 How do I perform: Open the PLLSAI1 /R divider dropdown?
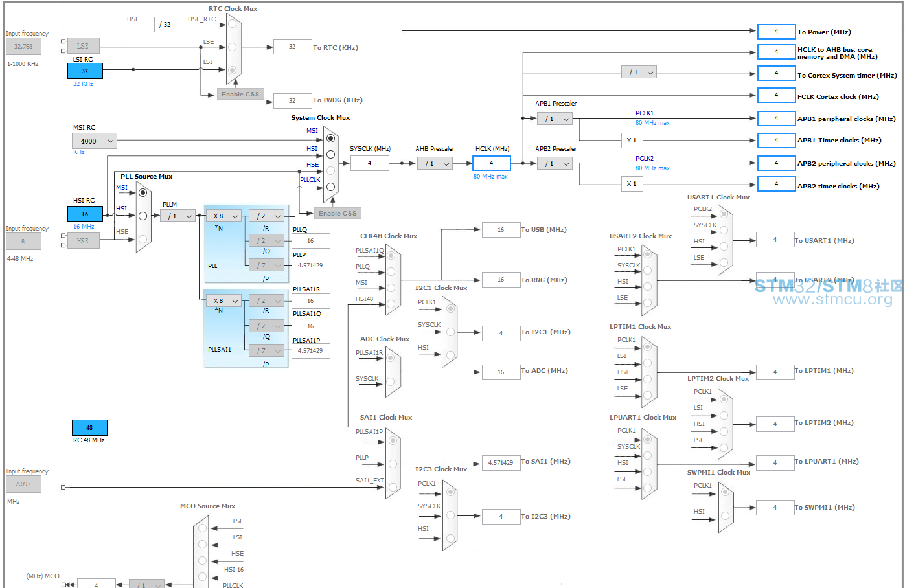[x=267, y=301]
